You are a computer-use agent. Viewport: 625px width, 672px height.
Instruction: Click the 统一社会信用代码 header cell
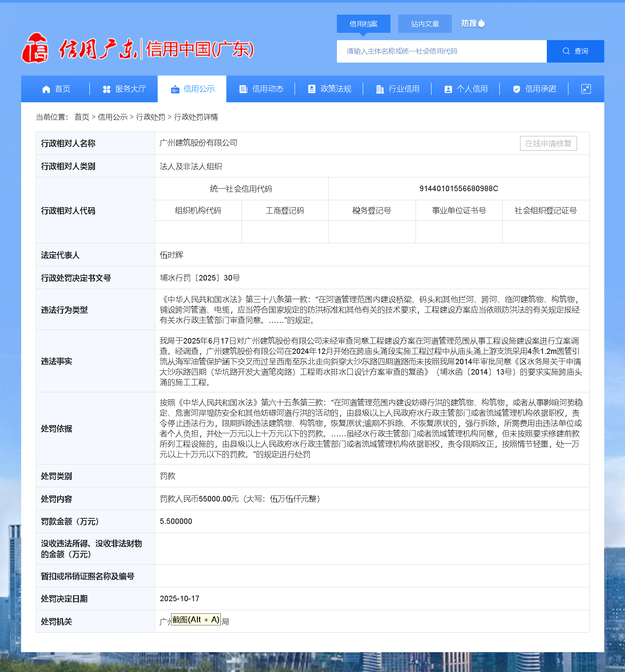[241, 189]
